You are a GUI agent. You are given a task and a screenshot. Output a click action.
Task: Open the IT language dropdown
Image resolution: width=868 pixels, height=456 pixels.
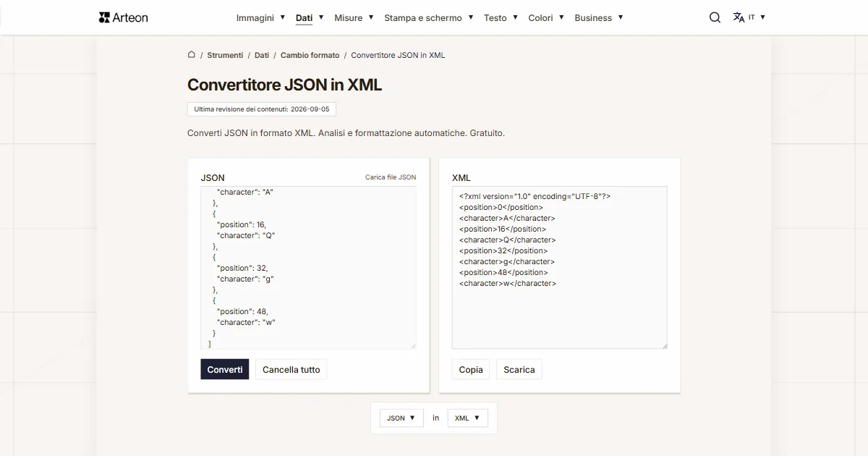tap(757, 17)
